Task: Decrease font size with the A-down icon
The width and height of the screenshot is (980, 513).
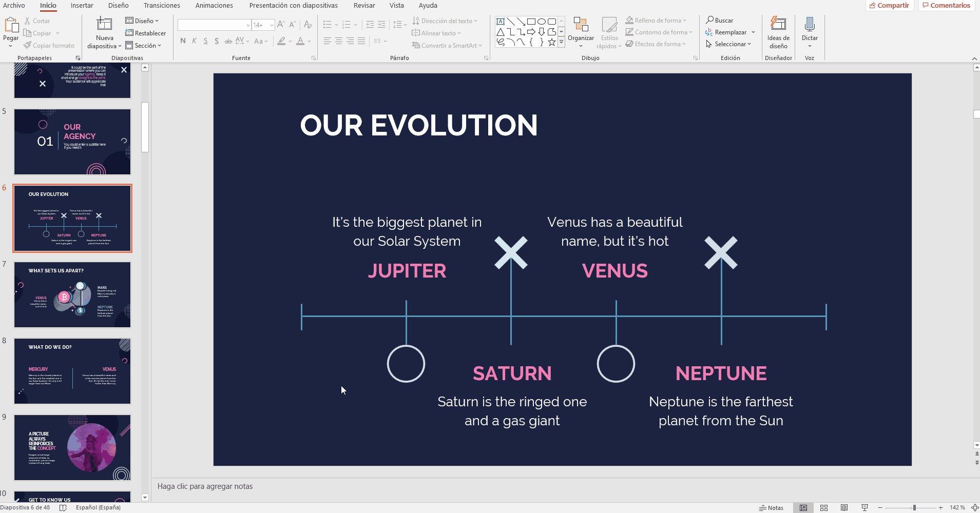Action: click(292, 25)
